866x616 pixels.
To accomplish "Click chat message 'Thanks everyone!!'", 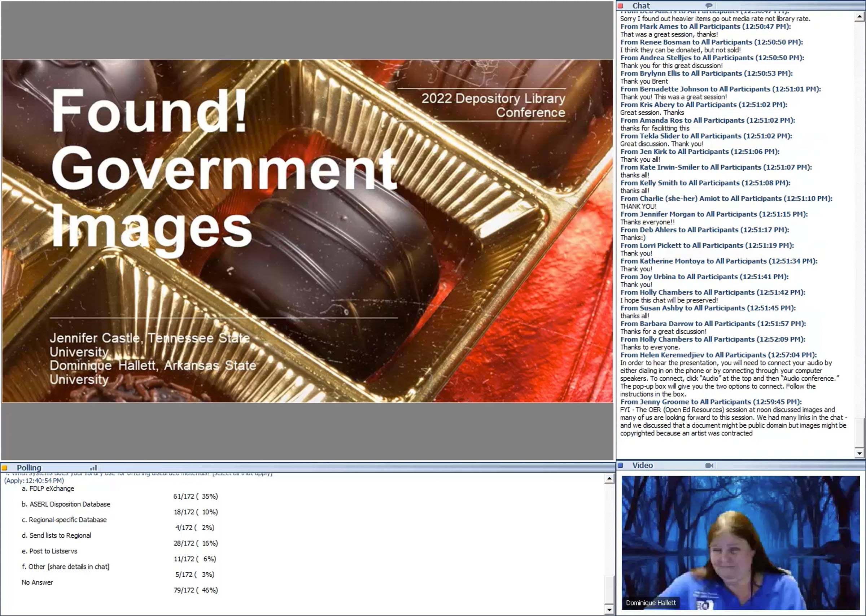I will [x=648, y=222].
